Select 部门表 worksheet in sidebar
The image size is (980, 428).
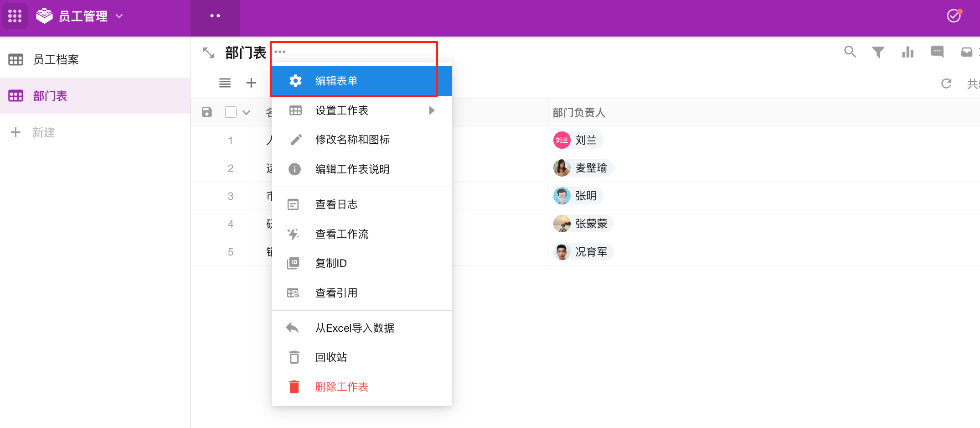[x=95, y=96]
